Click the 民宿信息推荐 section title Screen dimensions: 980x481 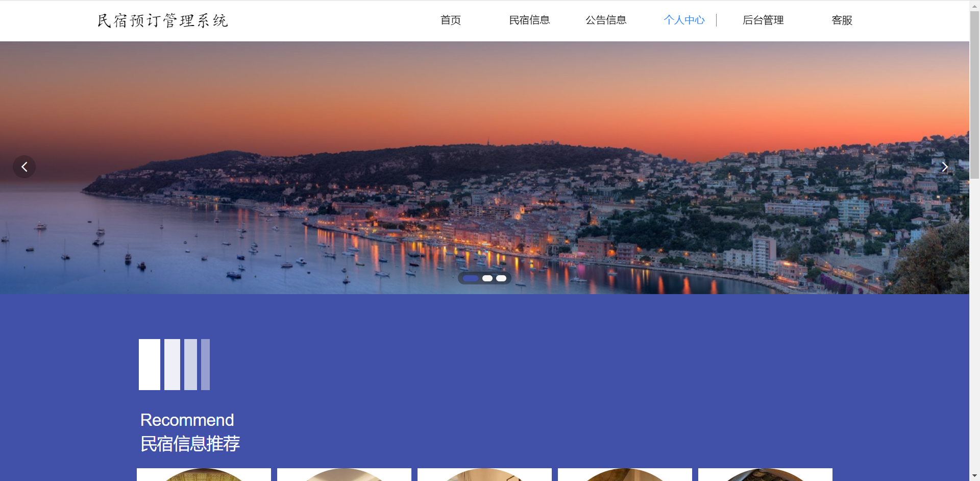pos(190,444)
